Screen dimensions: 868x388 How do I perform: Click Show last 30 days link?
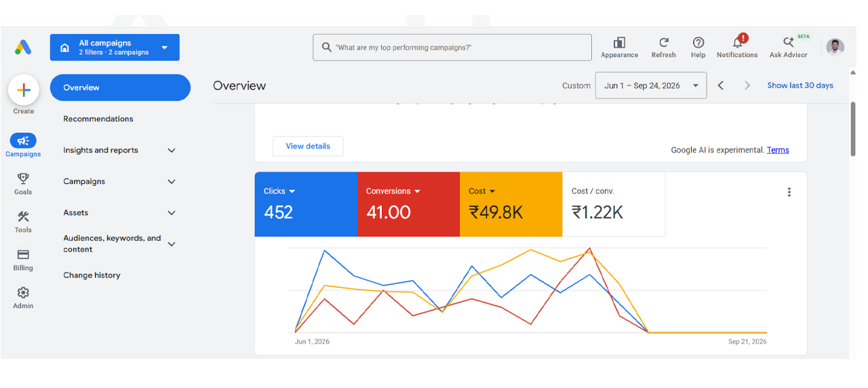800,85
